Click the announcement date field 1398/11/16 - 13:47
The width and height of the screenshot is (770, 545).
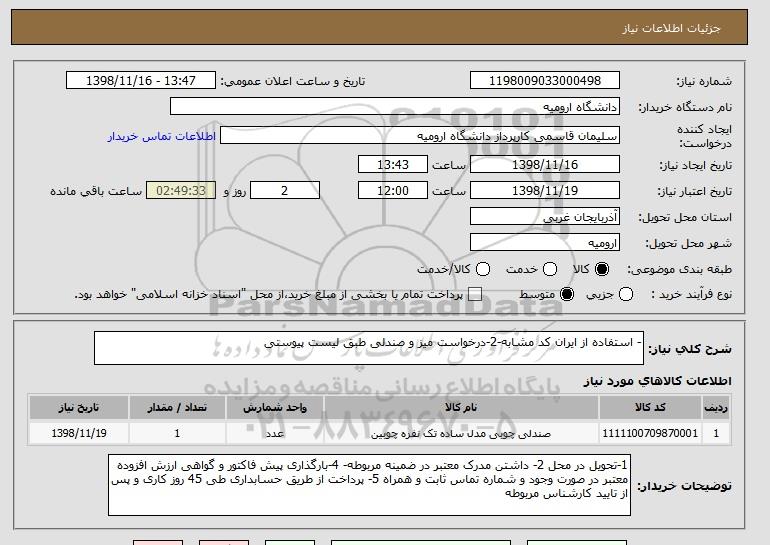click(141, 81)
